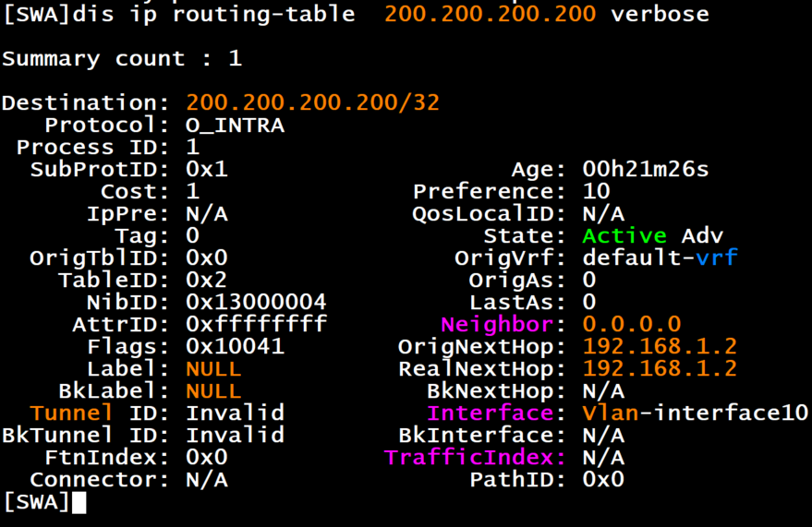
Task: Click the 'RealNextHop:' field label
Action: [482, 369]
